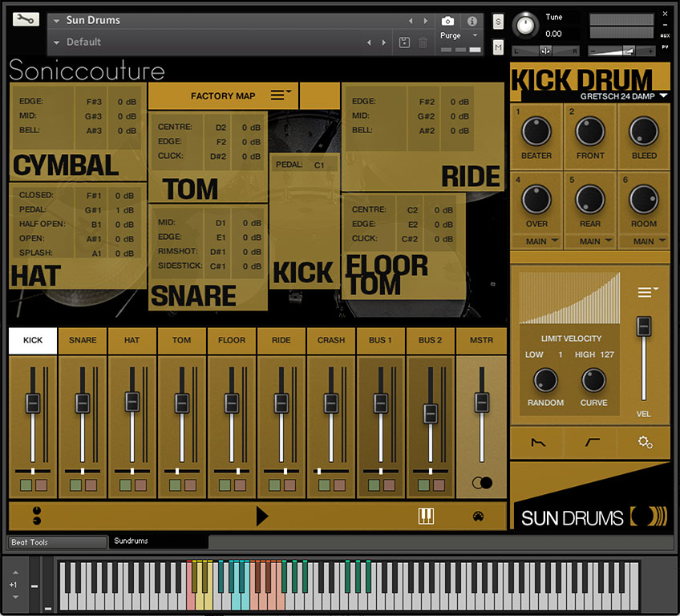Image resolution: width=680 pixels, height=616 pixels.
Task: Select the RIDE drum pad
Action: (423, 137)
